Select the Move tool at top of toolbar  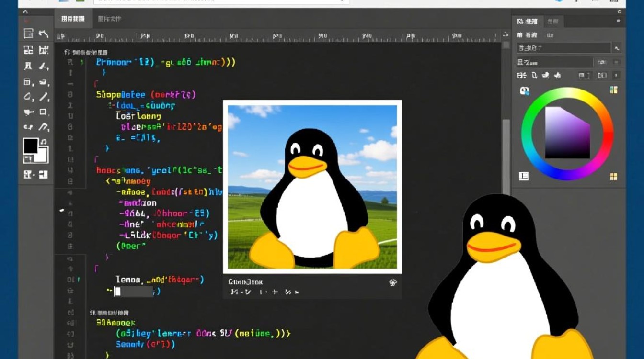tap(28, 34)
